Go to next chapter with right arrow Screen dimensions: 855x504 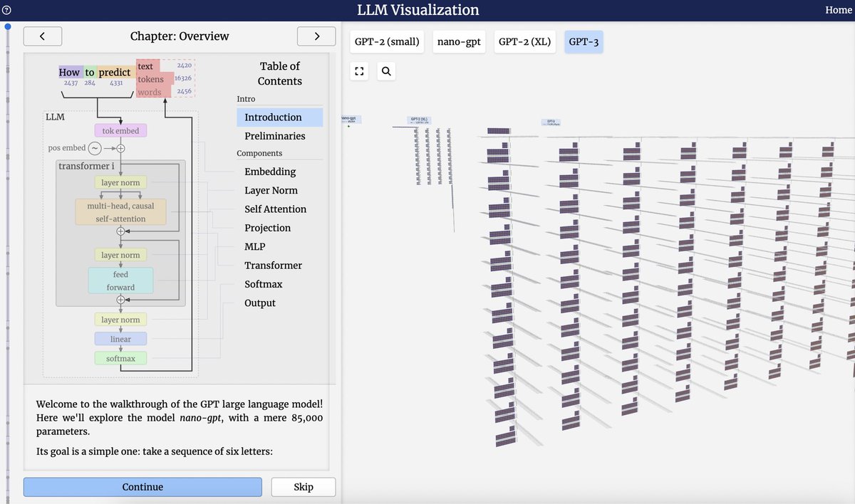click(316, 36)
